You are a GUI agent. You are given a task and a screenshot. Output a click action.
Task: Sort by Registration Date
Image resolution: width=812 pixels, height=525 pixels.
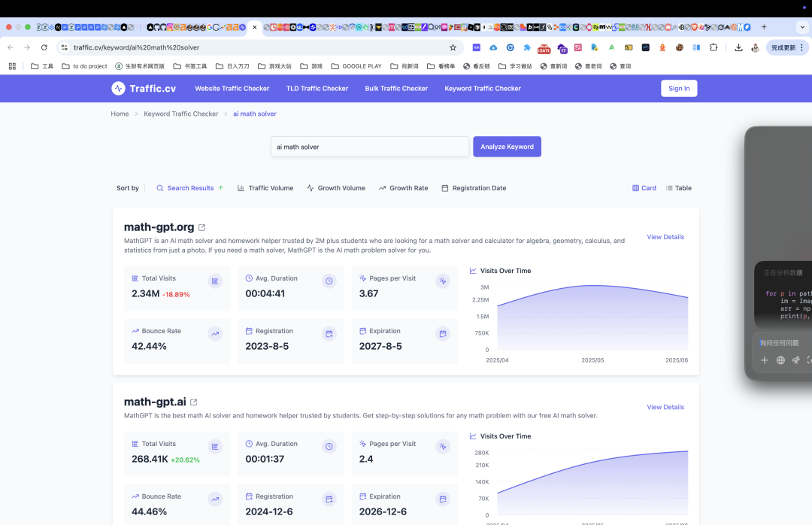point(474,188)
